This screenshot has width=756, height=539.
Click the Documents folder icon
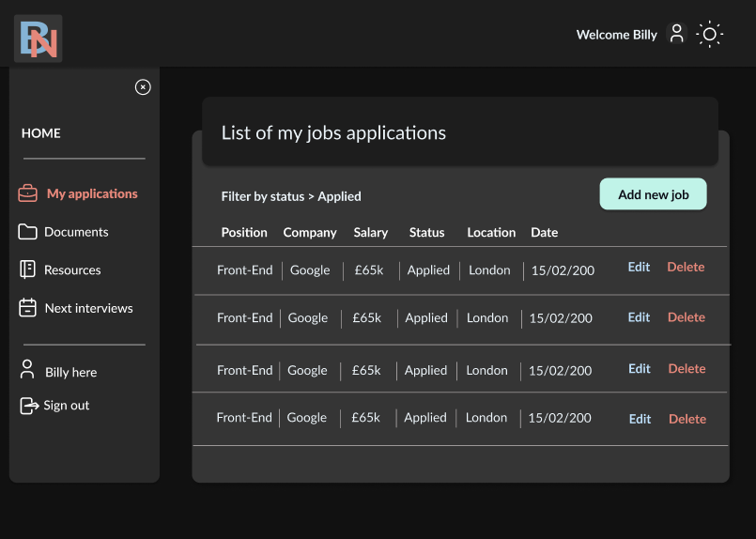[28, 232]
